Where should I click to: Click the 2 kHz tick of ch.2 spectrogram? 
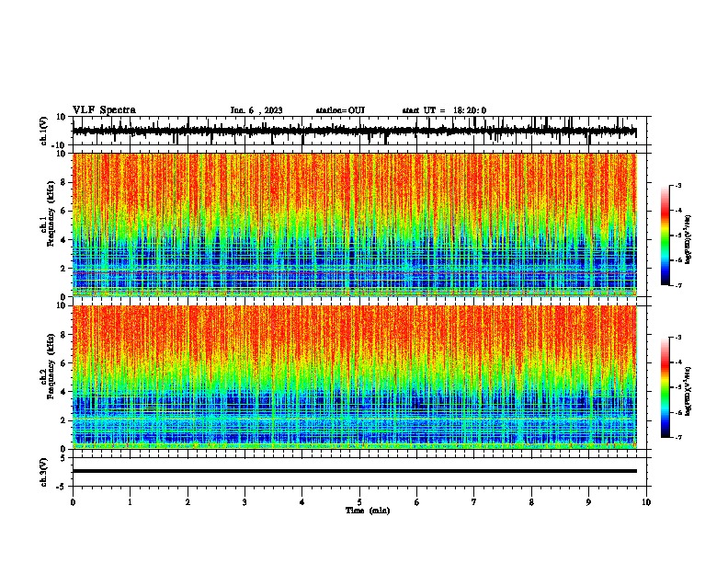coord(63,420)
